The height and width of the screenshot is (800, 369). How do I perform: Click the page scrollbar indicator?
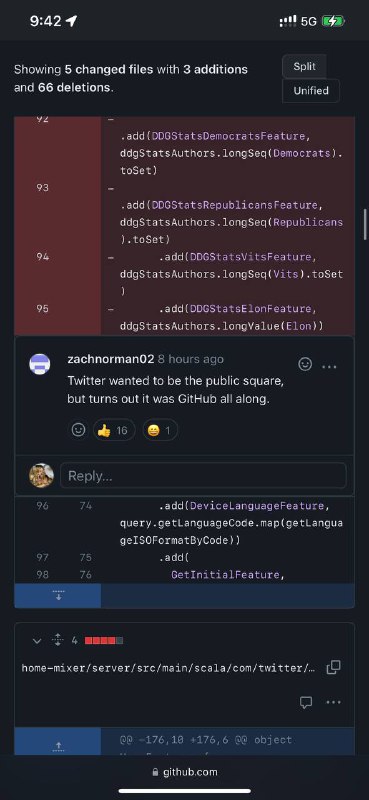click(365, 221)
